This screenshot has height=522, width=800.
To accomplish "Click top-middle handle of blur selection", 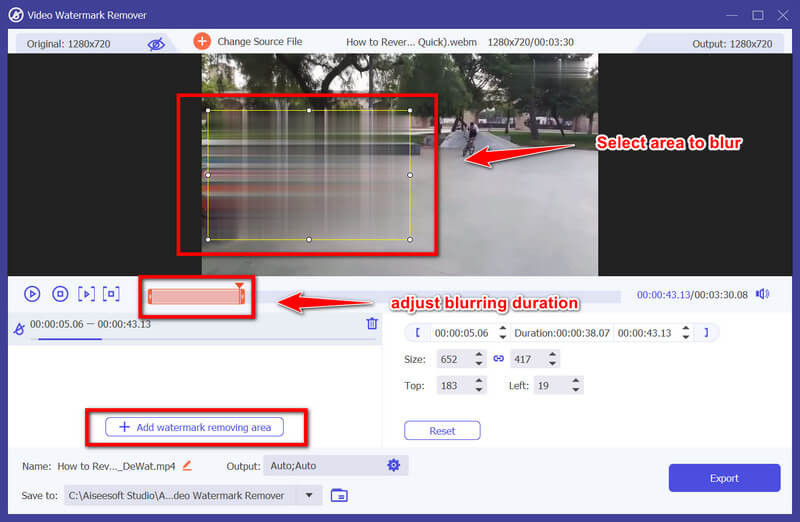I will [309, 110].
